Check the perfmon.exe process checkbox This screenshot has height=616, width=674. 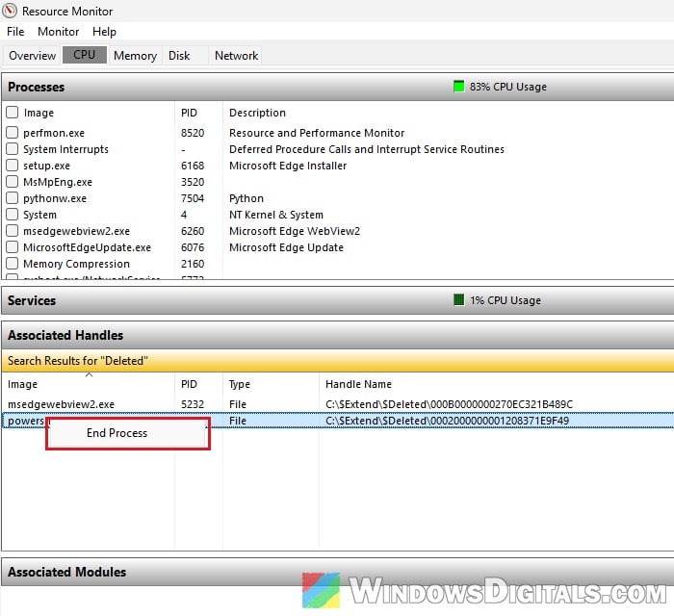click(12, 132)
